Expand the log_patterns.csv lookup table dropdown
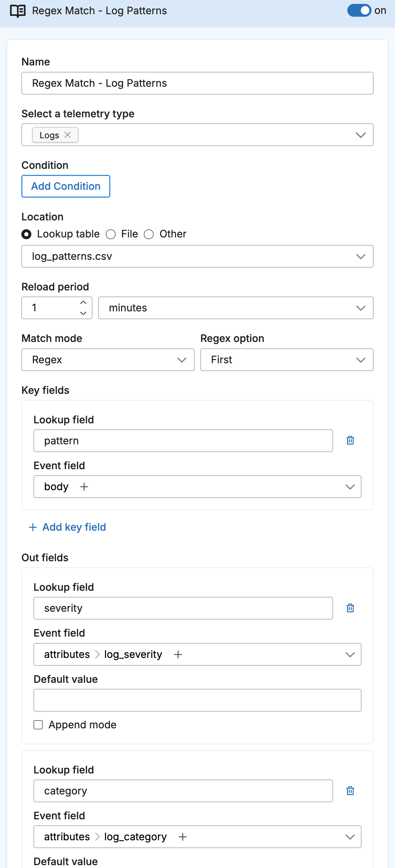This screenshot has height=868, width=395. (197, 256)
